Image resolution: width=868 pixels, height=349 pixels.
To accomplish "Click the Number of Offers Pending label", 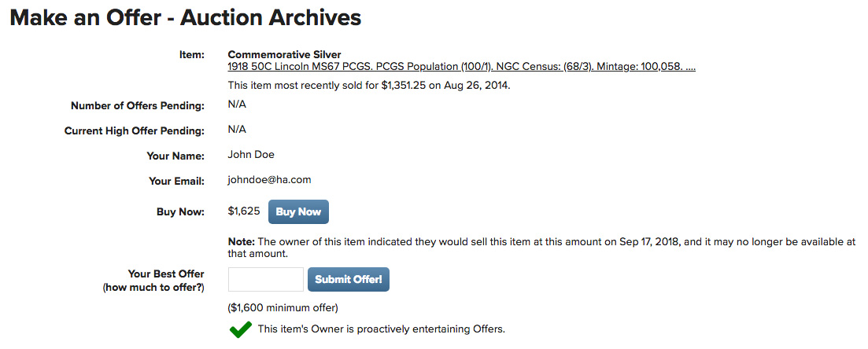I will pyautogui.click(x=138, y=105).
